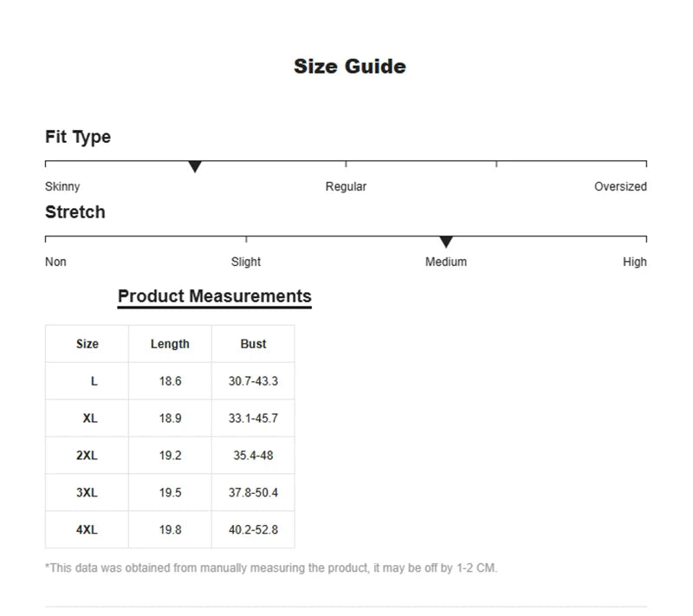The width and height of the screenshot is (693, 616).
Task: Select size L in the table
Action: (x=94, y=381)
